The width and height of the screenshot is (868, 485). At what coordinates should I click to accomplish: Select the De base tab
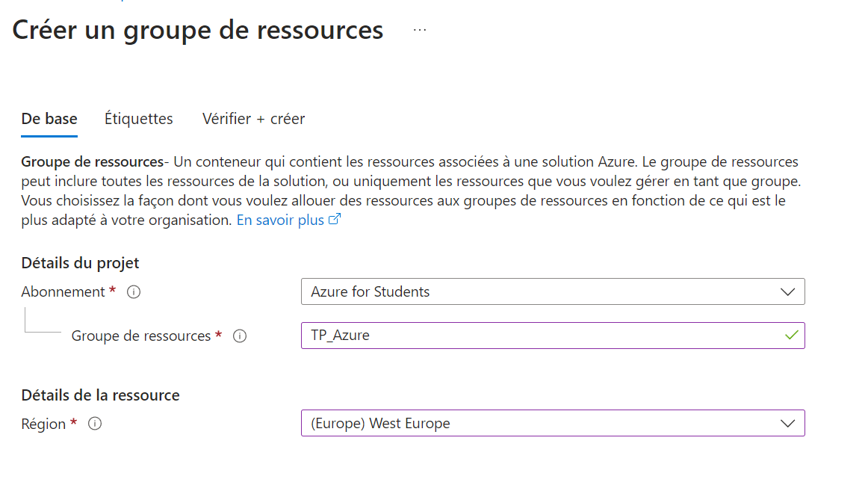[49, 119]
